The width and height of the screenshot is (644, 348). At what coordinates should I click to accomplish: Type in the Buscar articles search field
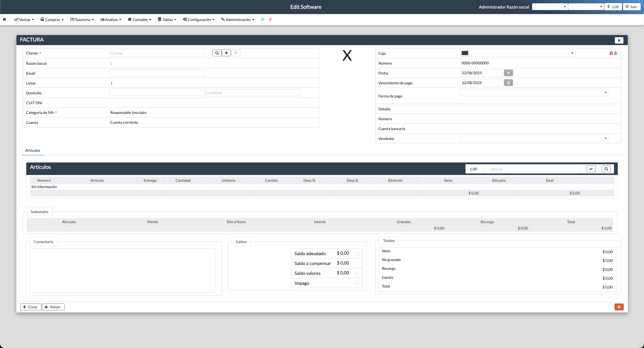[535, 169]
